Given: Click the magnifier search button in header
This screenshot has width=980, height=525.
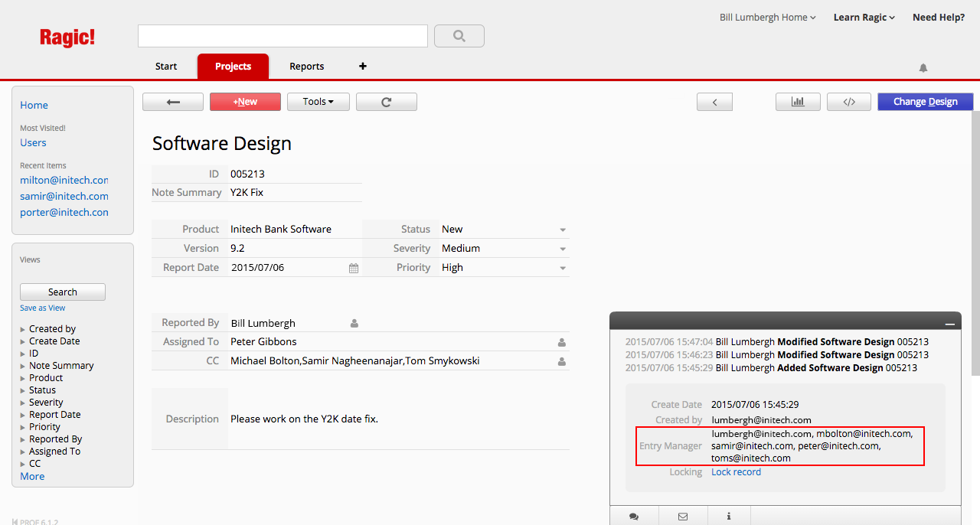Looking at the screenshot, I should pyautogui.click(x=459, y=36).
